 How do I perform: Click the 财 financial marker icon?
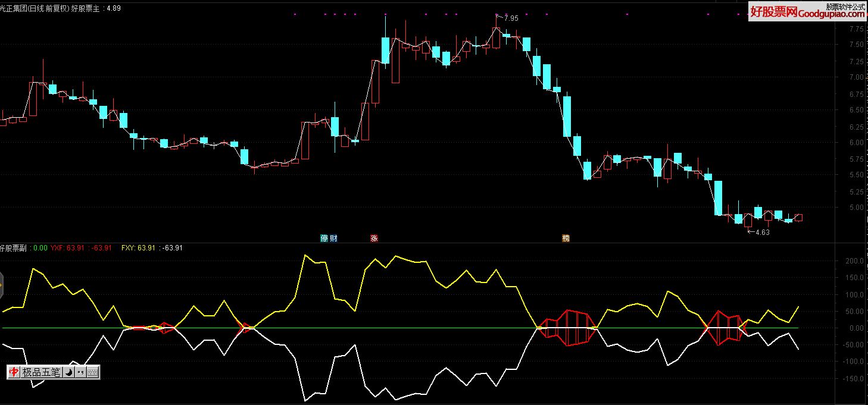tap(333, 238)
